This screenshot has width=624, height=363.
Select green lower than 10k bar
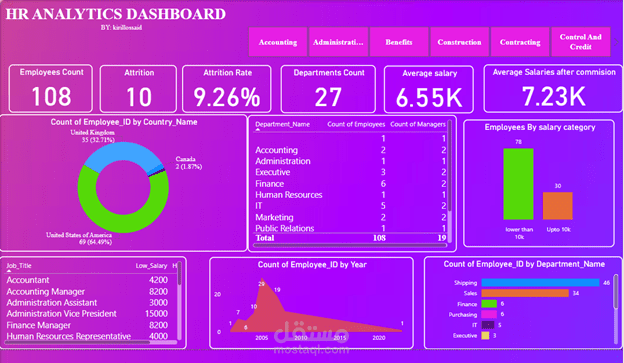tap(518, 184)
